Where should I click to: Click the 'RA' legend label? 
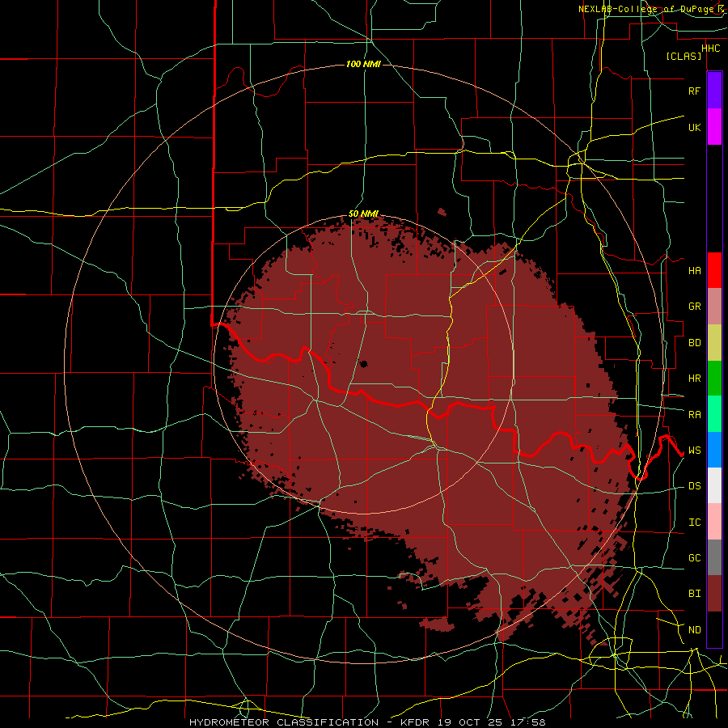(x=694, y=415)
